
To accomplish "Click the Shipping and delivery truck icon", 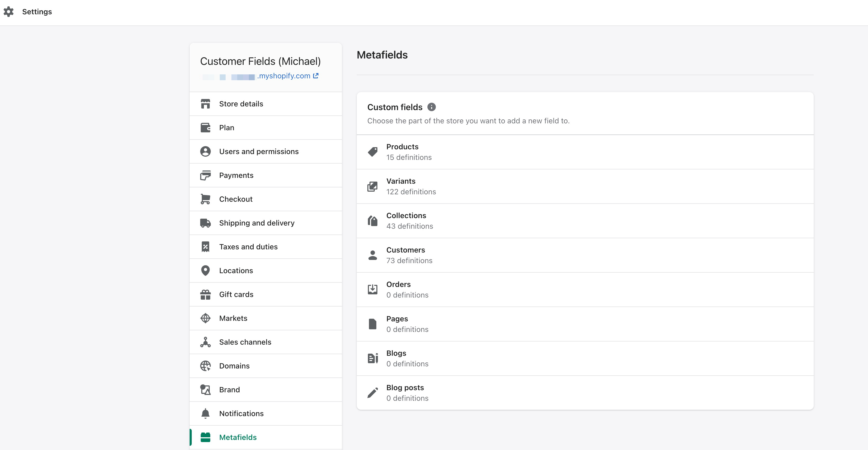I will click(205, 223).
